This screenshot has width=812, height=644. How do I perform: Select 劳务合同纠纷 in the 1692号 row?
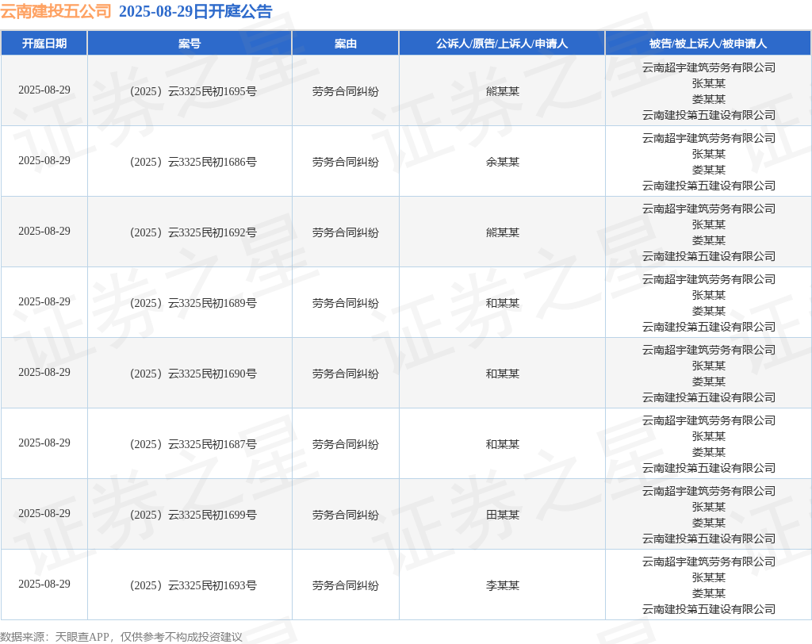coord(346,232)
